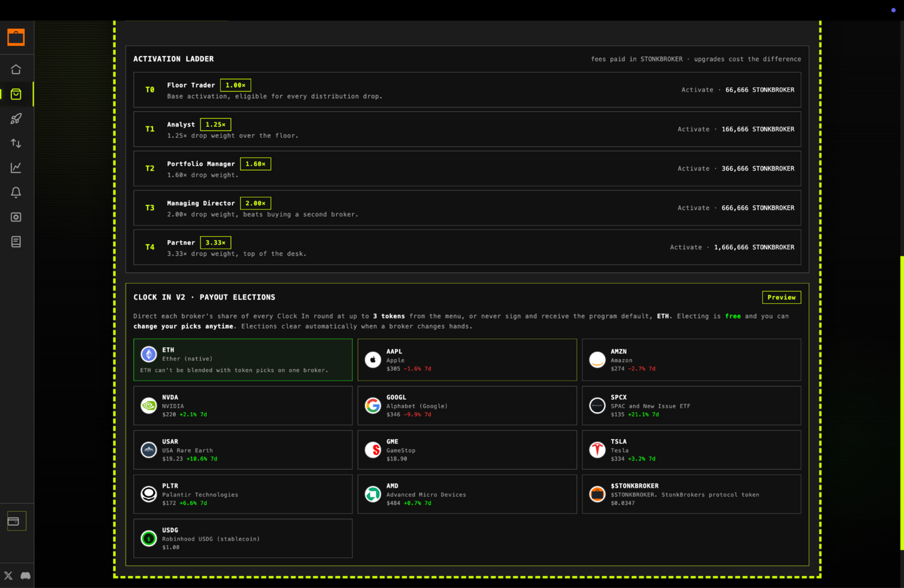
Task: Click the USDG $1.00 price text
Action: pos(171,547)
